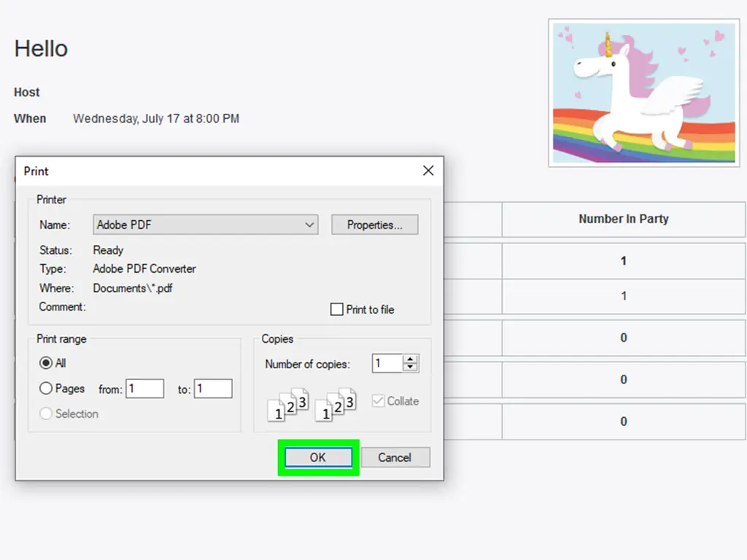Click the Number In Party column header
This screenshot has width=747, height=560.
[623, 219]
